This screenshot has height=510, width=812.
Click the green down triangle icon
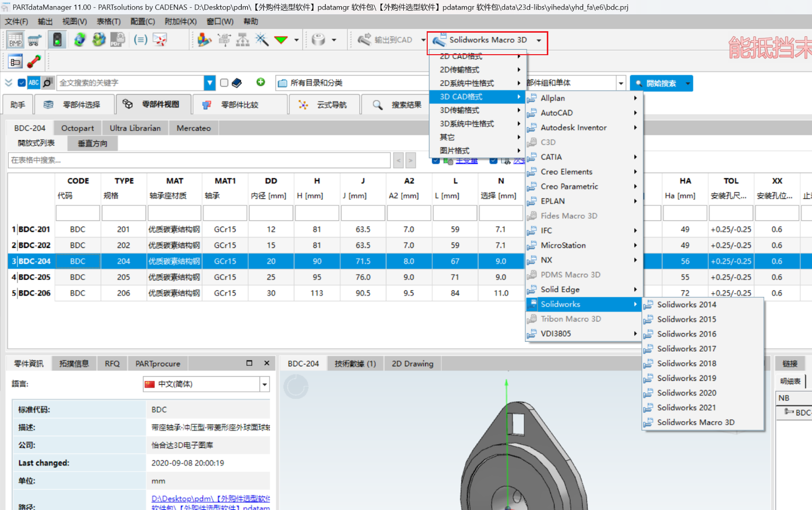point(281,40)
